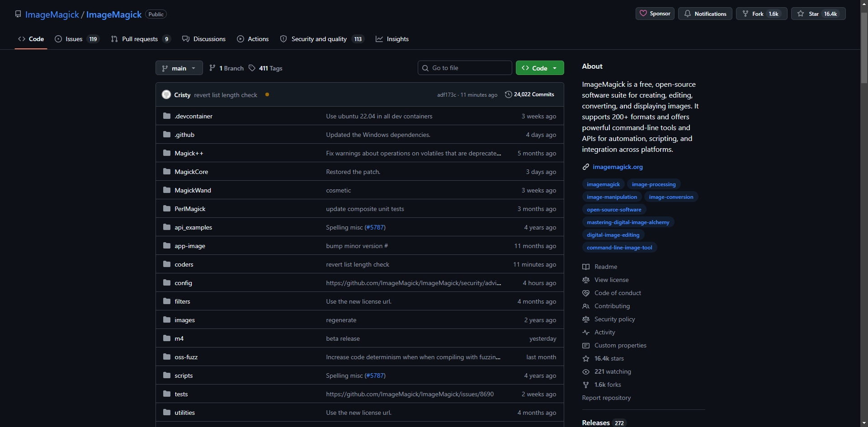Open the Notifications bell button

coord(705,14)
